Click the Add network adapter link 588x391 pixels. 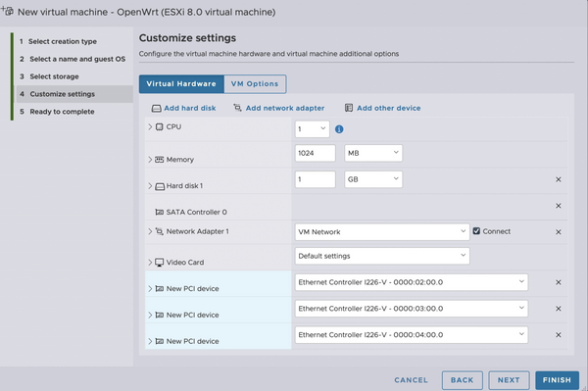pyautogui.click(x=285, y=108)
